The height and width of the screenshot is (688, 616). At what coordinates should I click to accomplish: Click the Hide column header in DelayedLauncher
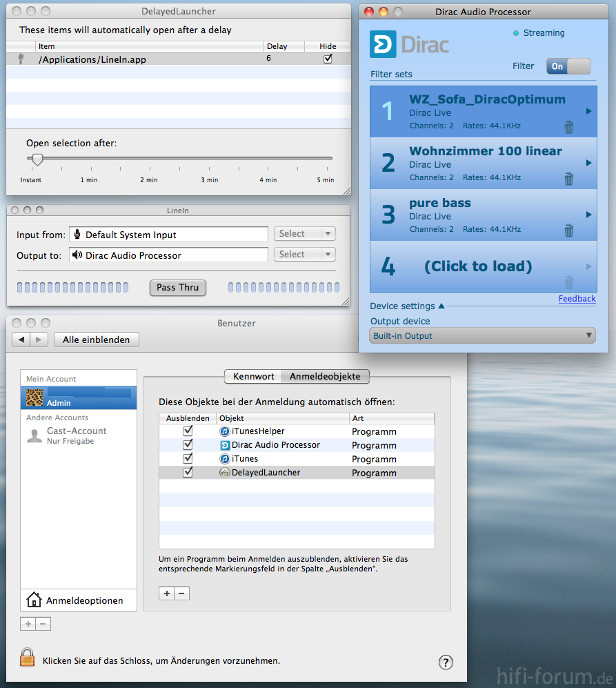[x=328, y=46]
